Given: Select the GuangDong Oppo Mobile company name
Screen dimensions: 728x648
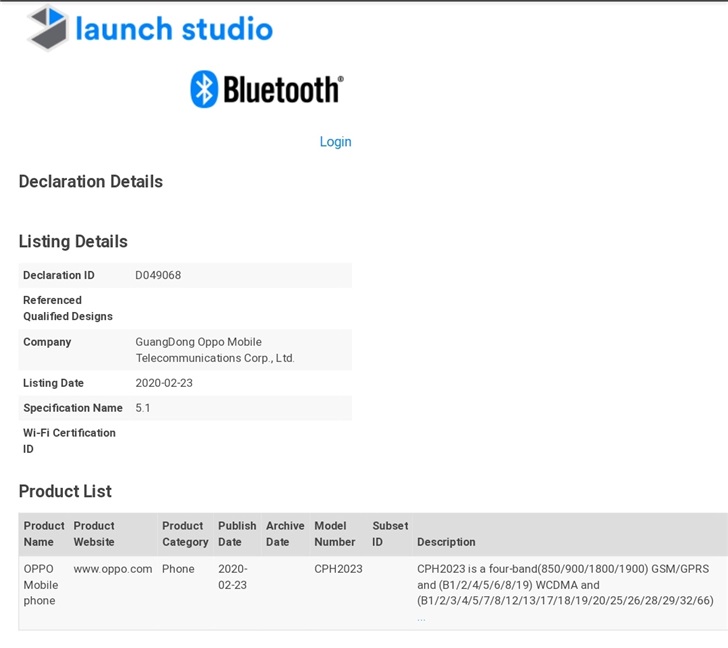Looking at the screenshot, I should point(215,350).
